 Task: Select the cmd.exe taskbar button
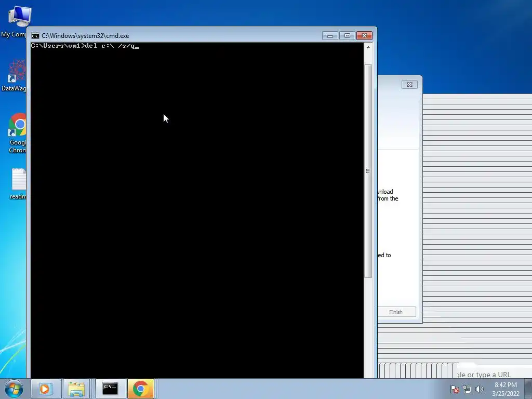(110, 389)
